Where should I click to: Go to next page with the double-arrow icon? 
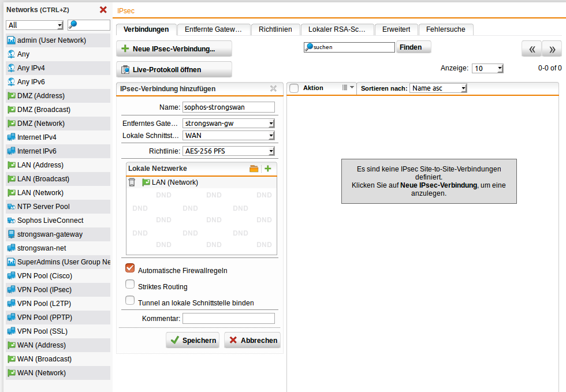(x=552, y=48)
